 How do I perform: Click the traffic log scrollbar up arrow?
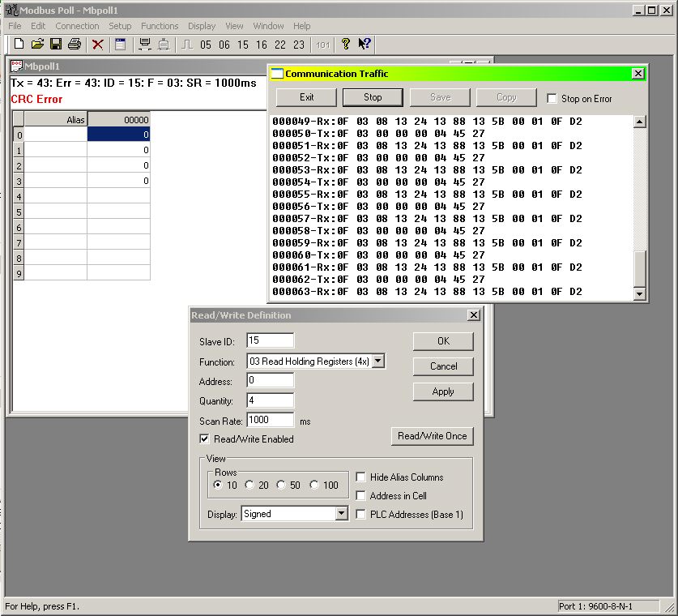[639, 122]
